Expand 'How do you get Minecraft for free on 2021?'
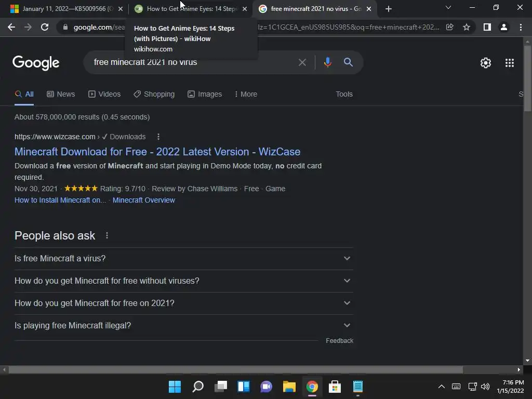 183,303
